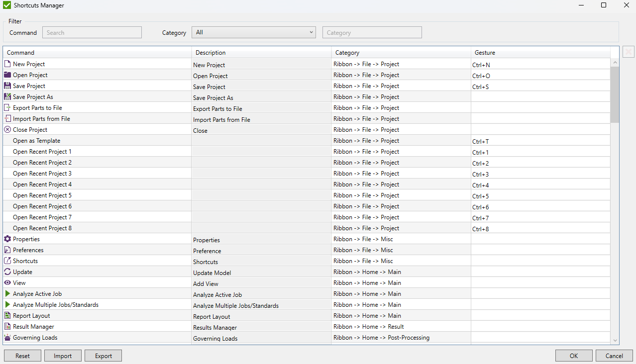Click the Command search input field
The height and width of the screenshot is (364, 636).
92,32
